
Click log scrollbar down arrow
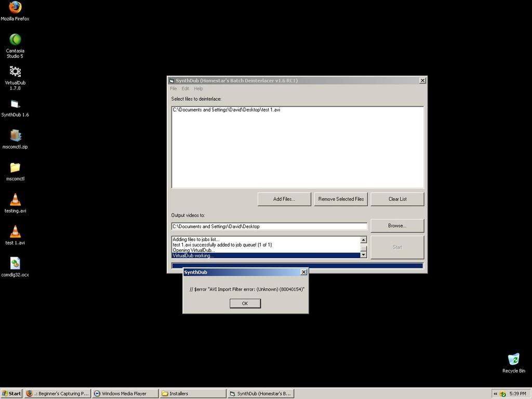pos(363,255)
